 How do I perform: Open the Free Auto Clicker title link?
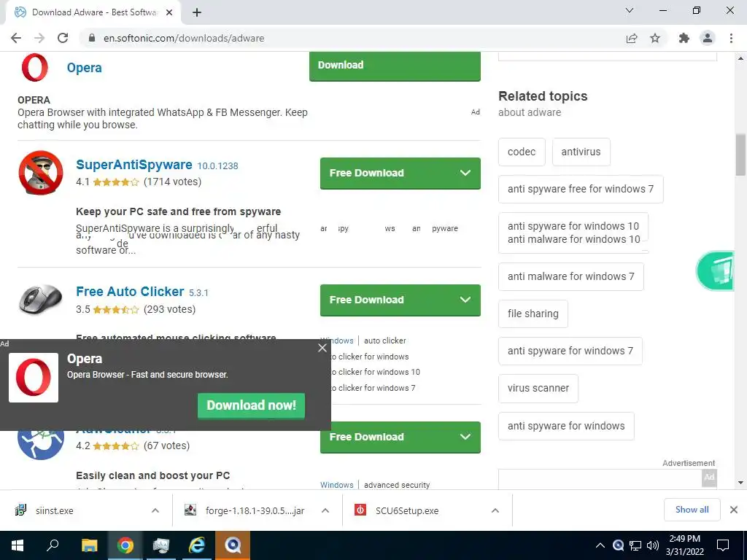[x=130, y=292]
